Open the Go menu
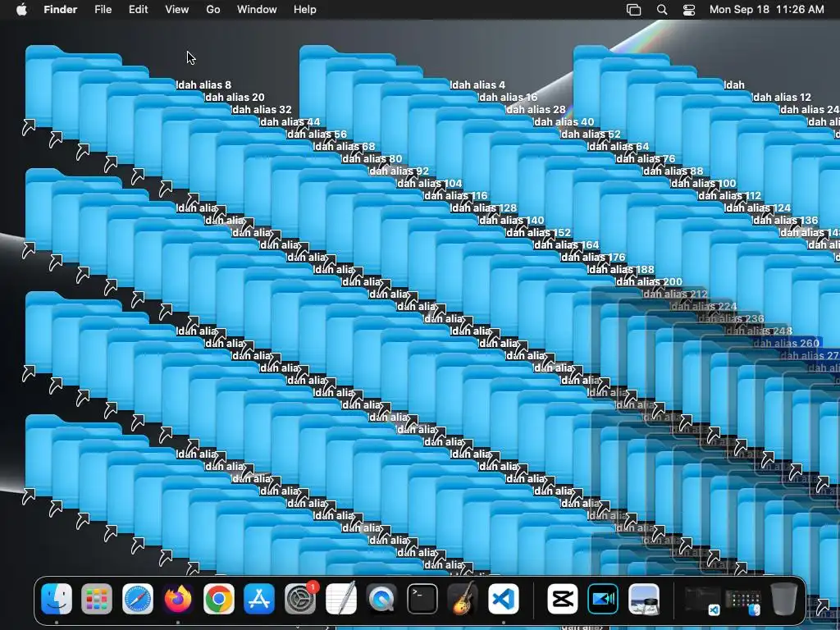The width and height of the screenshot is (840, 630). coord(213,10)
